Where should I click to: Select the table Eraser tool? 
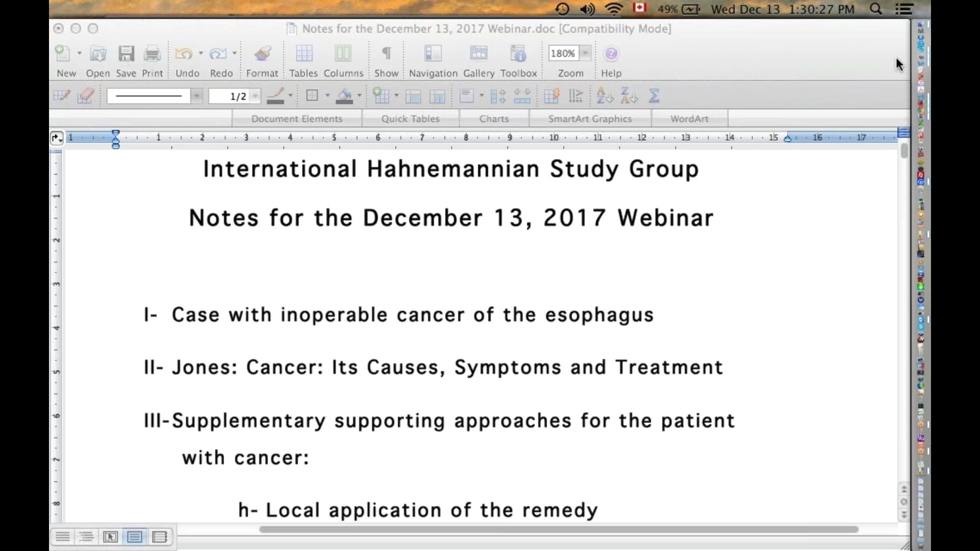tap(85, 96)
